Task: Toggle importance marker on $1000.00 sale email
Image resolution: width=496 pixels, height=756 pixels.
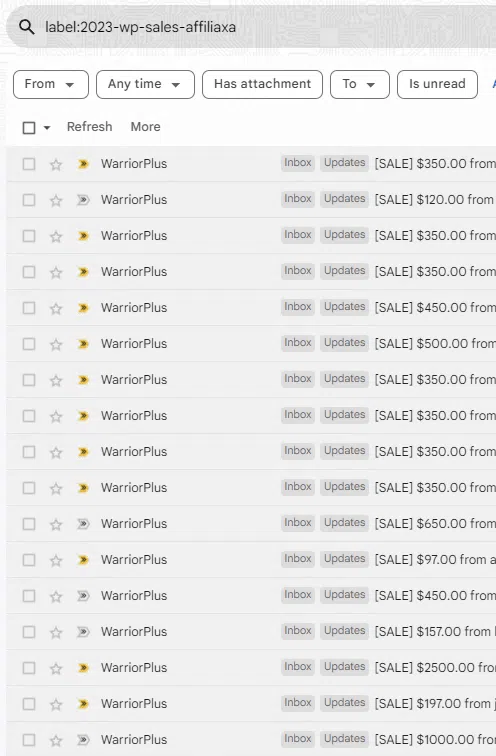Action: coord(83,740)
